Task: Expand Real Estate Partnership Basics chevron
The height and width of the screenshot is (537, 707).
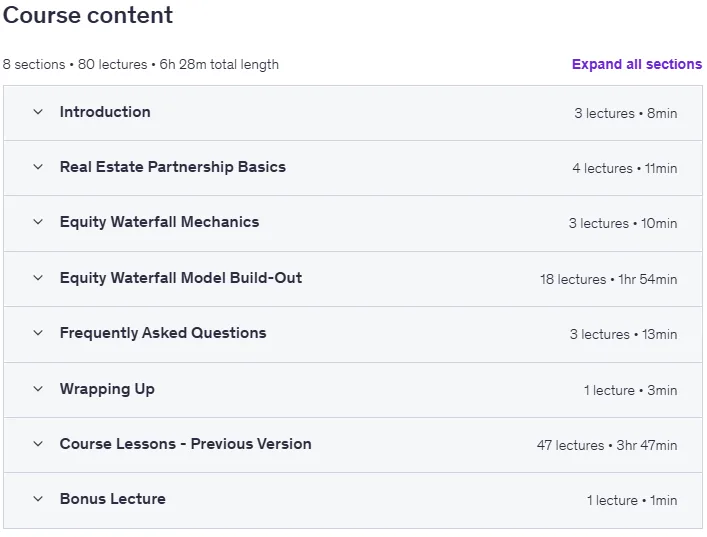Action: tap(38, 167)
